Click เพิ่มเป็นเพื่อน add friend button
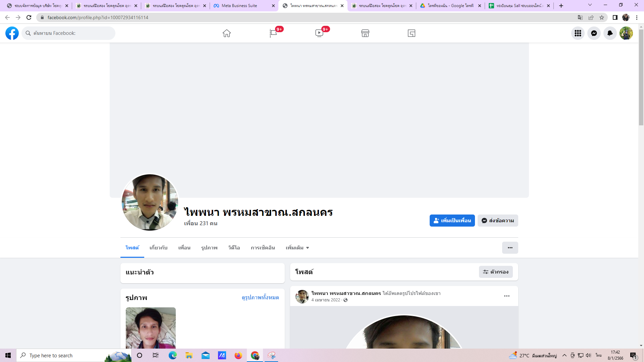This screenshot has width=644, height=362. (452, 221)
